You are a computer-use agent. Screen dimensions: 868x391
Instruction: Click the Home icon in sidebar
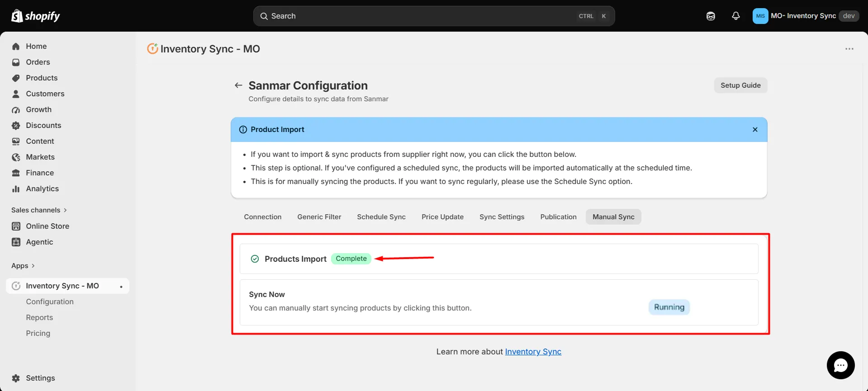point(16,47)
